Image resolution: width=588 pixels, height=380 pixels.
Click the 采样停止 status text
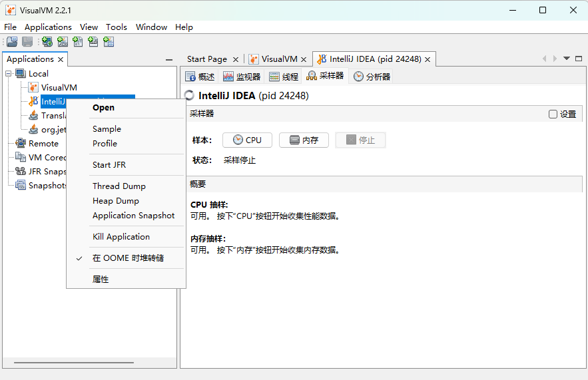click(240, 160)
